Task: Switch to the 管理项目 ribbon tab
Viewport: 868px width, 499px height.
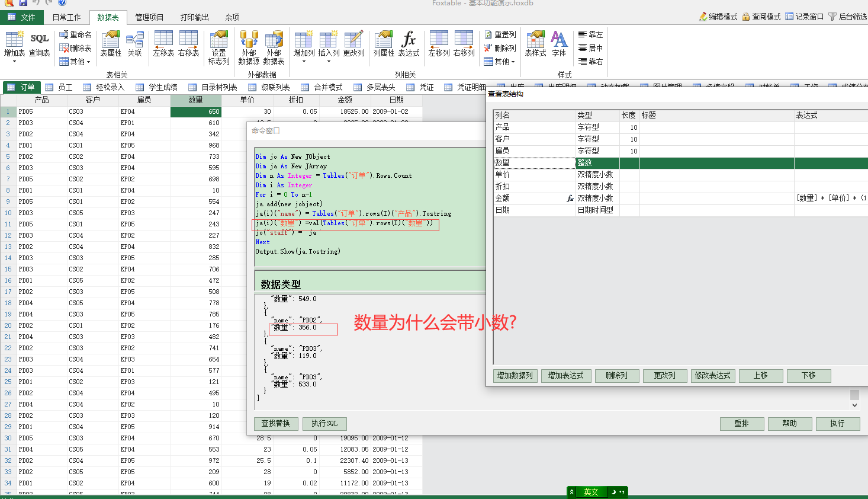Action: tap(149, 17)
